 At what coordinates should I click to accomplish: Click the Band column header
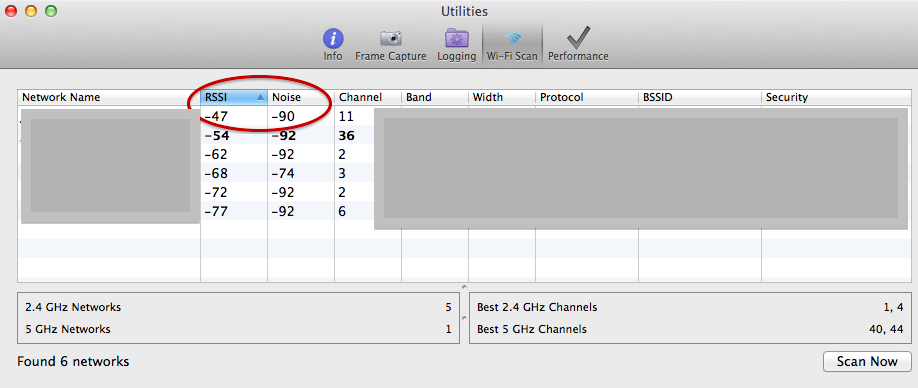pyautogui.click(x=434, y=97)
